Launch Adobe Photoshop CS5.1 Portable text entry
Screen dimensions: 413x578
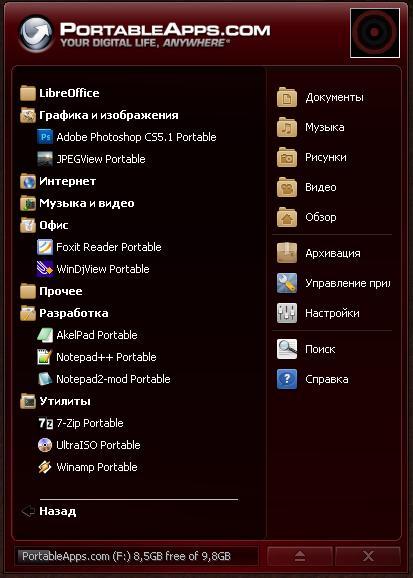coord(136,137)
